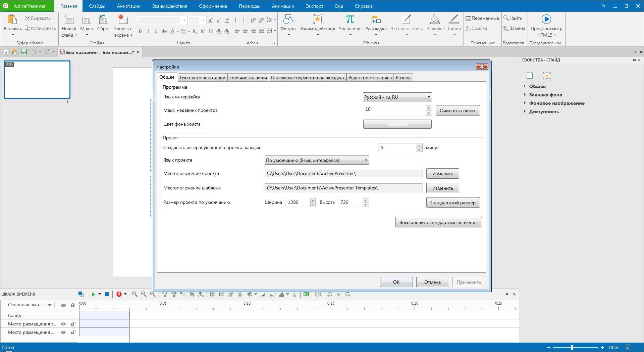This screenshot has height=352, width=644.
Task: Click the Предпросмотр HTML5 play icon
Action: coord(546,19)
